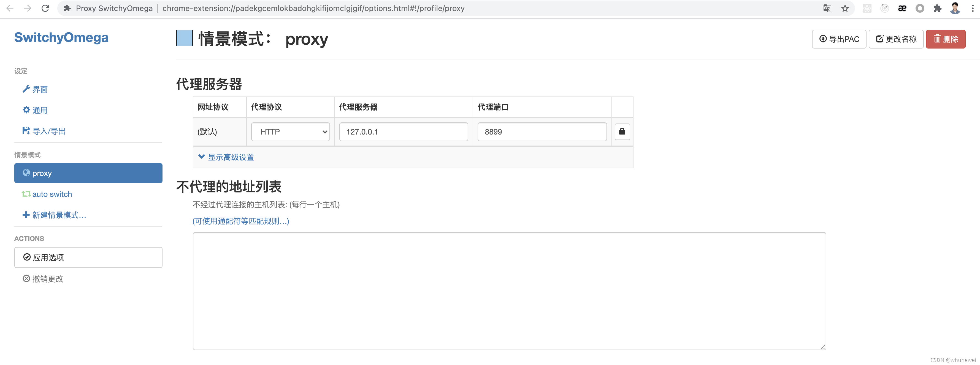Bookmark this page with the star icon
Screen dimensions: 980x365
845,8
